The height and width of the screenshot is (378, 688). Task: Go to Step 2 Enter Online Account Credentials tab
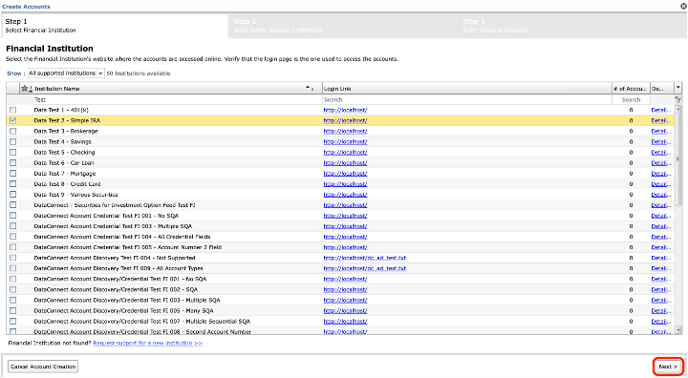342,25
